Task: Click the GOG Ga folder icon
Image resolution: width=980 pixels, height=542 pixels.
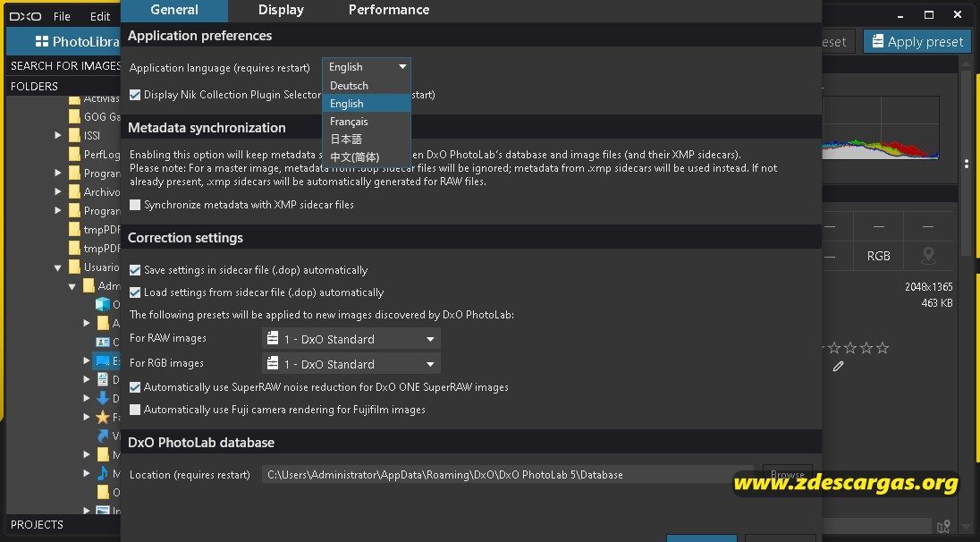Action: point(74,116)
